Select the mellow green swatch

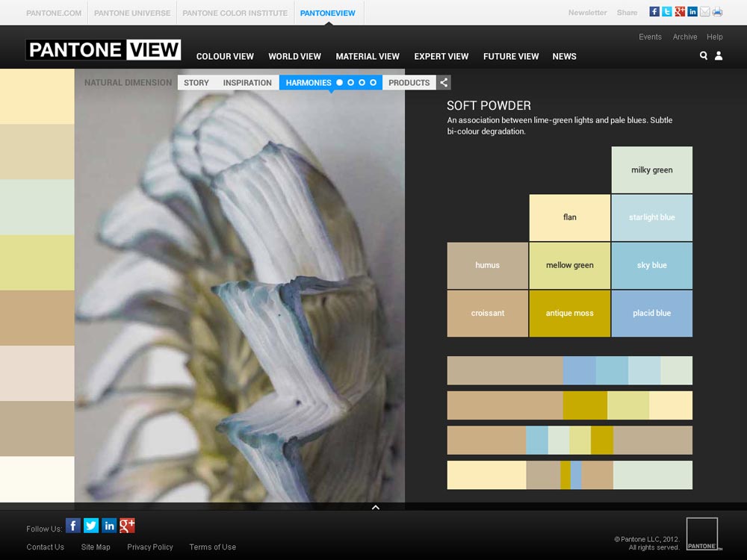pos(570,266)
